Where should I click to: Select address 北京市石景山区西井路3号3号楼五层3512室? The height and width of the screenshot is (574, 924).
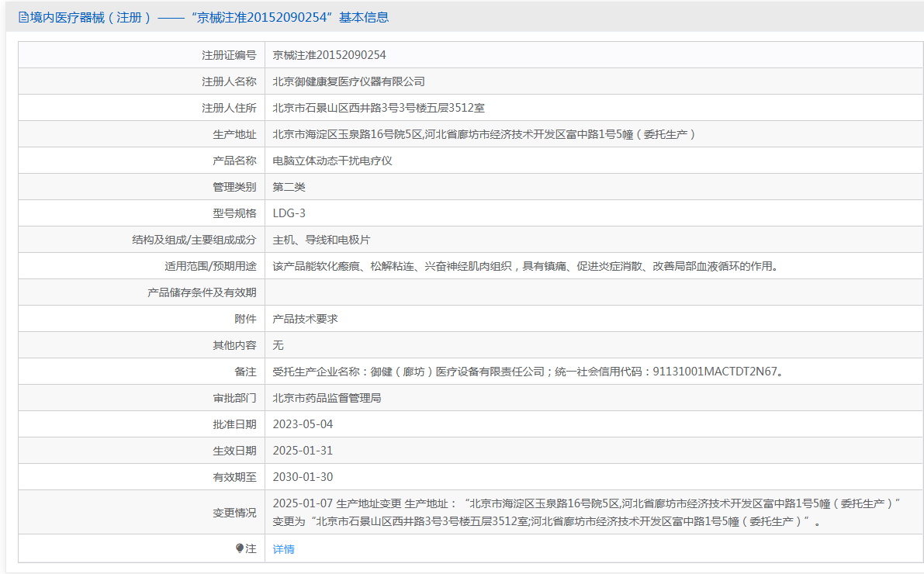[379, 108]
